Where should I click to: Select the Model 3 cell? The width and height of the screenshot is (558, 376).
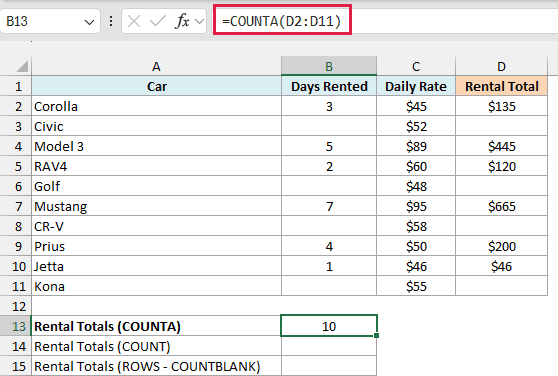[157, 146]
